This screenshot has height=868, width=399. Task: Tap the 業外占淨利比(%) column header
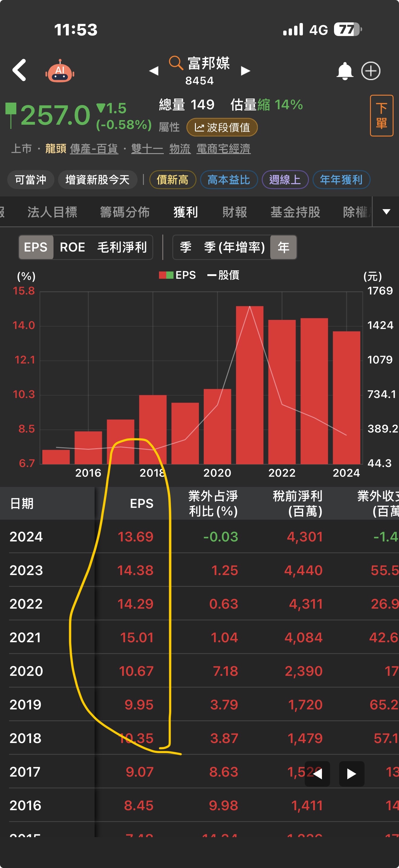[x=213, y=503]
